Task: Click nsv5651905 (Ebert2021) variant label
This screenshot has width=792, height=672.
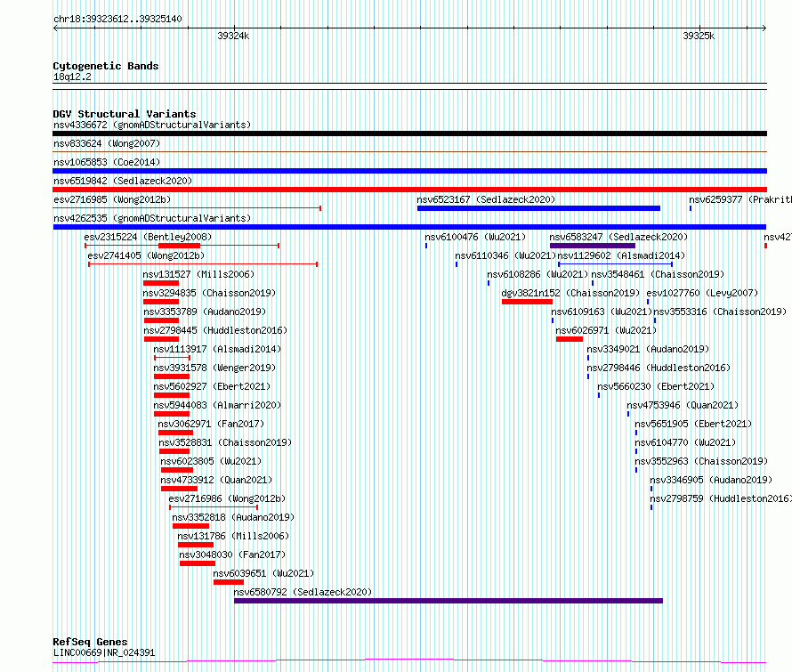Action: pos(693,424)
